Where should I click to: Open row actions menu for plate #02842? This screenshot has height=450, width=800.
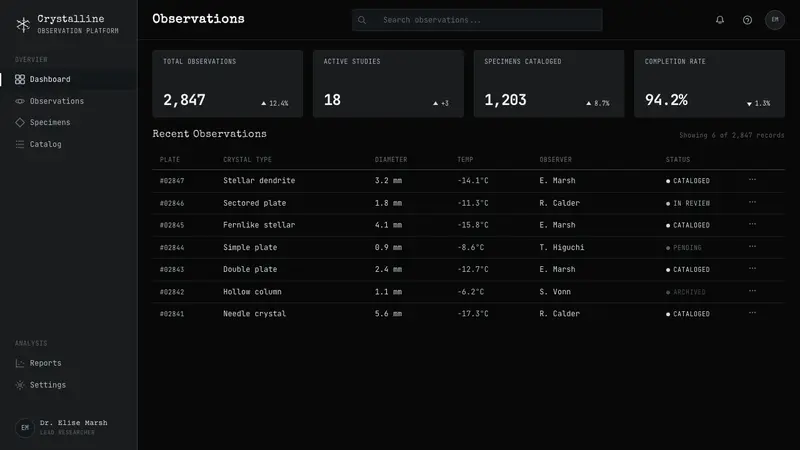tap(753, 291)
